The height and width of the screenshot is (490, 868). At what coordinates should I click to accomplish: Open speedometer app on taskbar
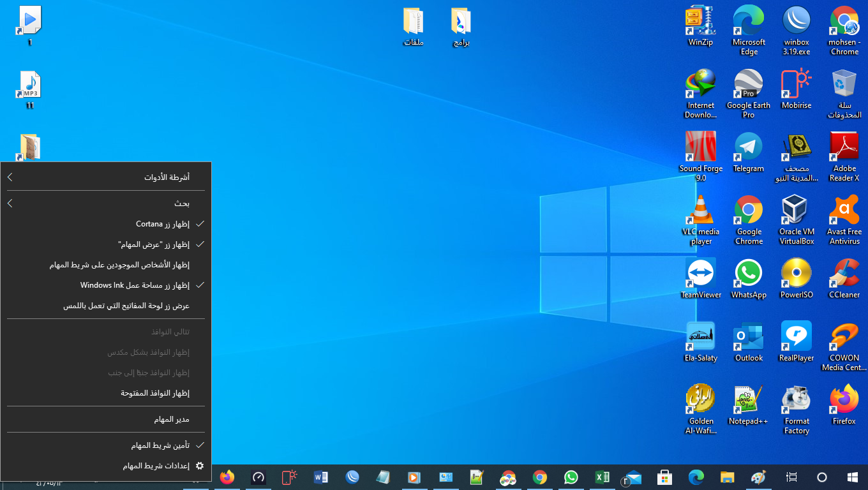(x=258, y=477)
